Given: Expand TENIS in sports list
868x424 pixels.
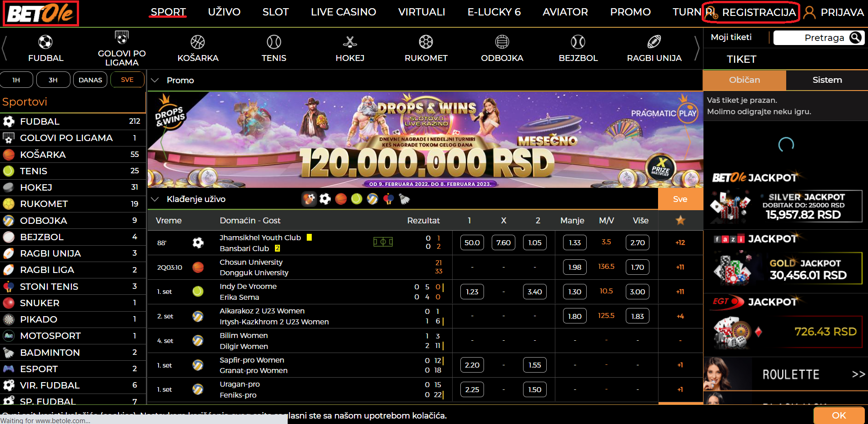Looking at the screenshot, I should pos(73,171).
